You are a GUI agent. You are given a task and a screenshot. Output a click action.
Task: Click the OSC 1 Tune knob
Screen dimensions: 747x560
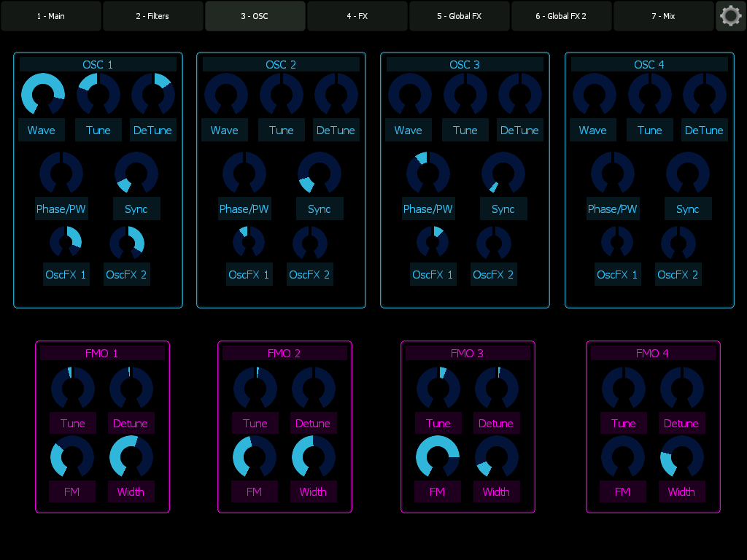[98, 94]
